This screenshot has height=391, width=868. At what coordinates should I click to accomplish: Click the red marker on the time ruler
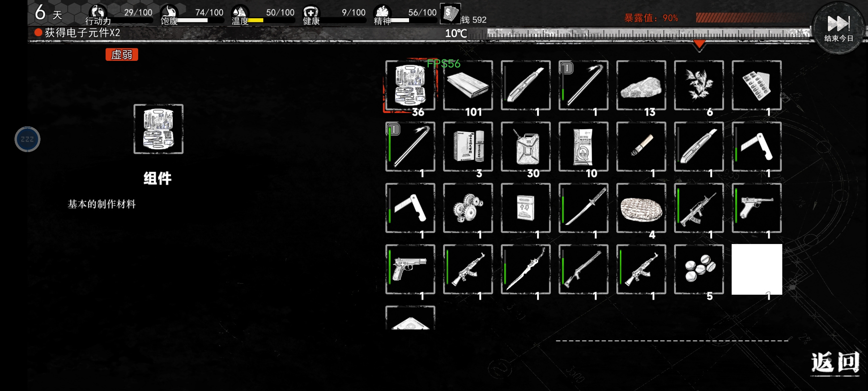[699, 45]
